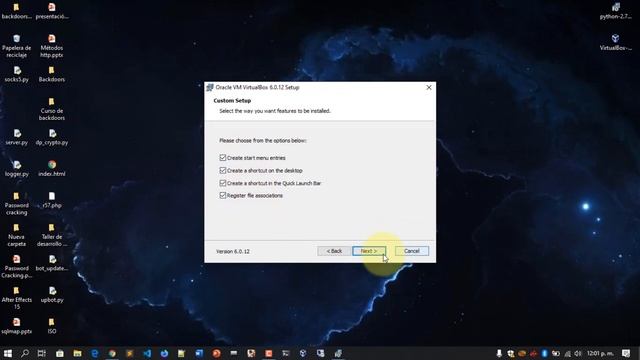The height and width of the screenshot is (360, 640).
Task: Switch to Google Chrome in taskbar
Action: click(112, 353)
